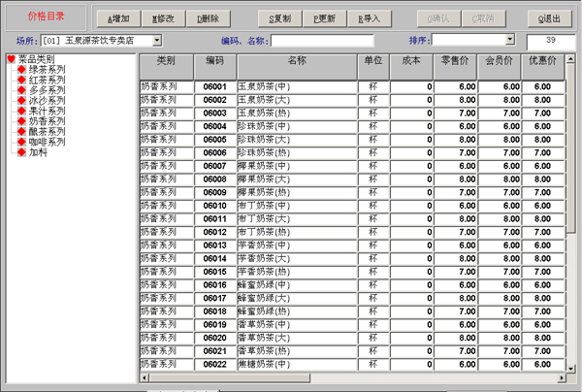
Task: Open the 排序 sort dropdown
Action: pyautogui.click(x=510, y=40)
